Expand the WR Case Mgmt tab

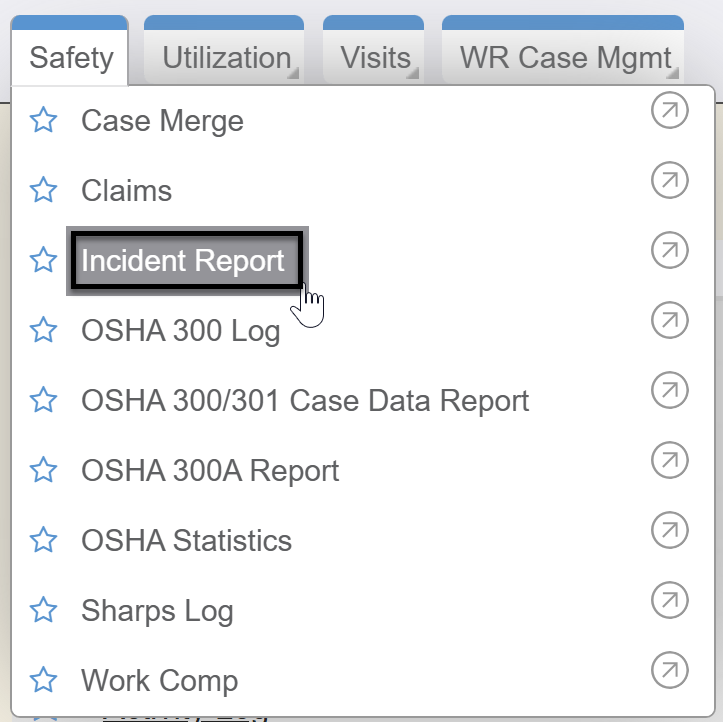tap(565, 58)
